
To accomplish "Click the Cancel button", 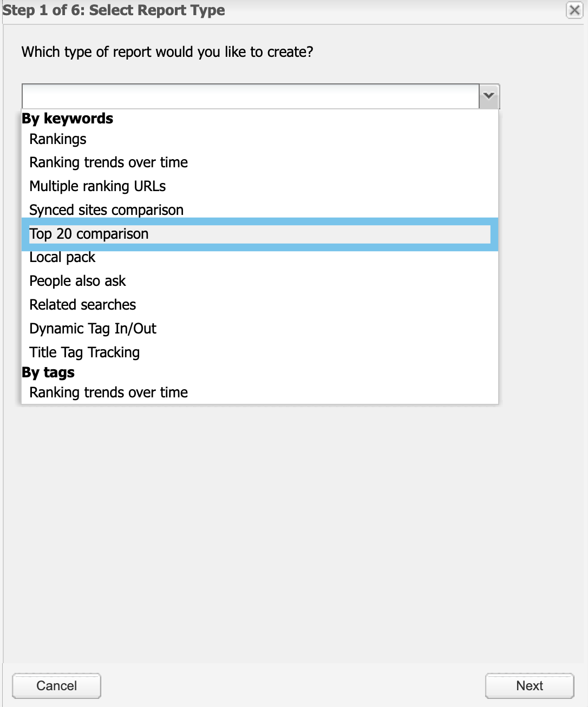I will [x=56, y=686].
